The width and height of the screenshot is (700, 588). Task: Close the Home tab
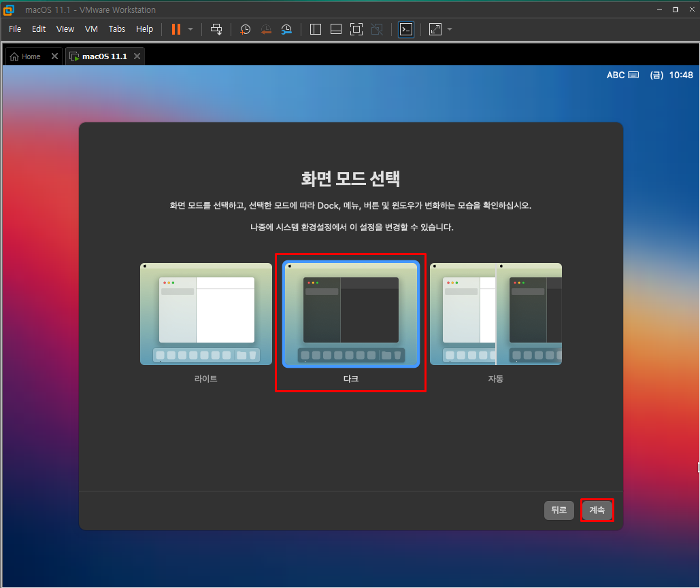[x=54, y=56]
